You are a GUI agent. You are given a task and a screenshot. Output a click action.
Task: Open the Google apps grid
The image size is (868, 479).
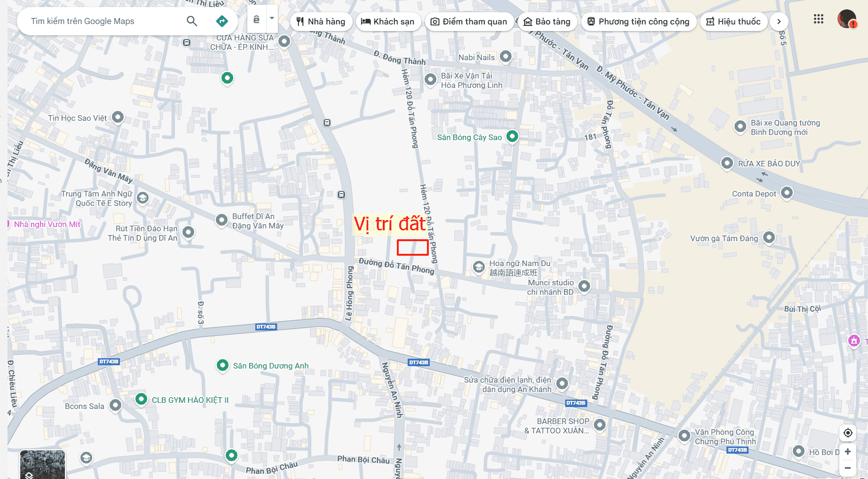[819, 19]
